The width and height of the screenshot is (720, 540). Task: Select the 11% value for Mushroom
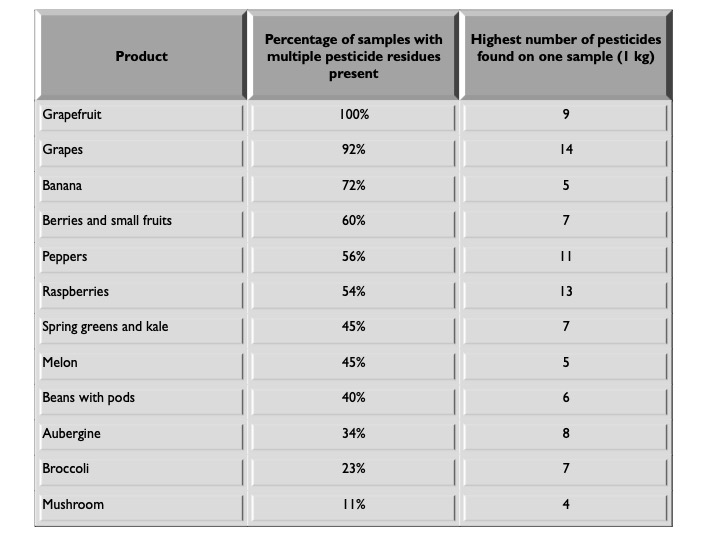pyautogui.click(x=353, y=505)
